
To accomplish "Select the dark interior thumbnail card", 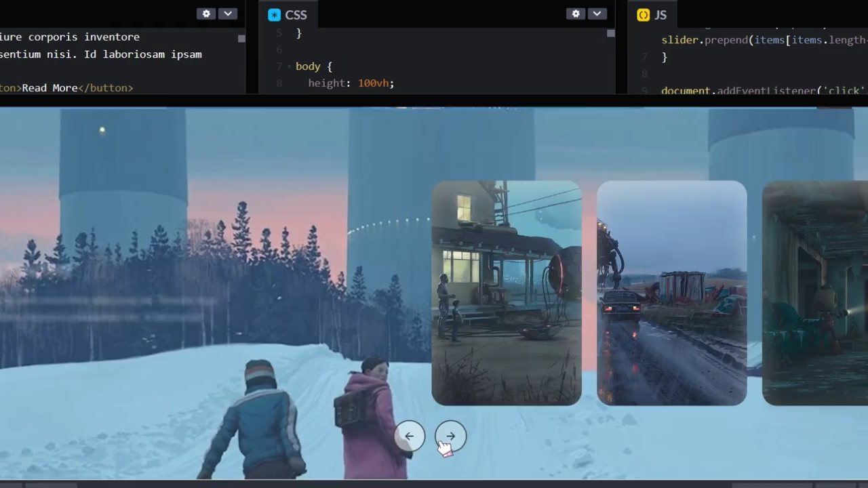I will [x=815, y=293].
